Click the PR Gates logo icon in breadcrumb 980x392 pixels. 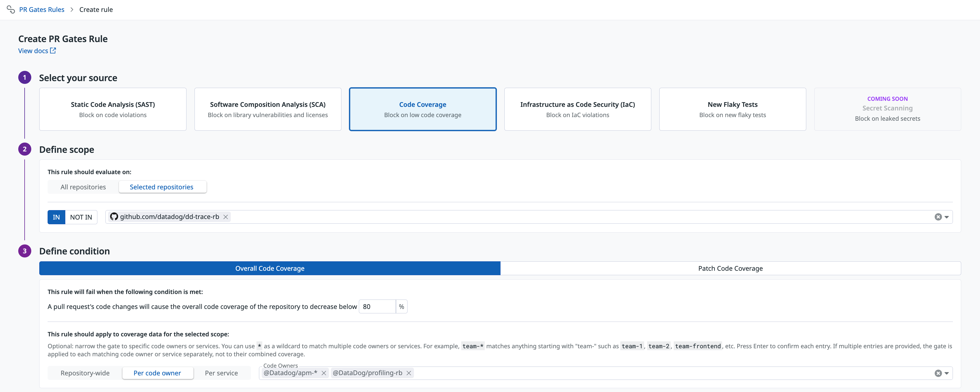pyautogui.click(x=11, y=9)
